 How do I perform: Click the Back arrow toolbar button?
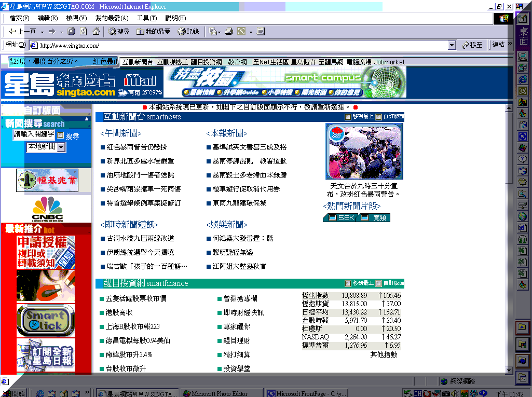point(22,32)
